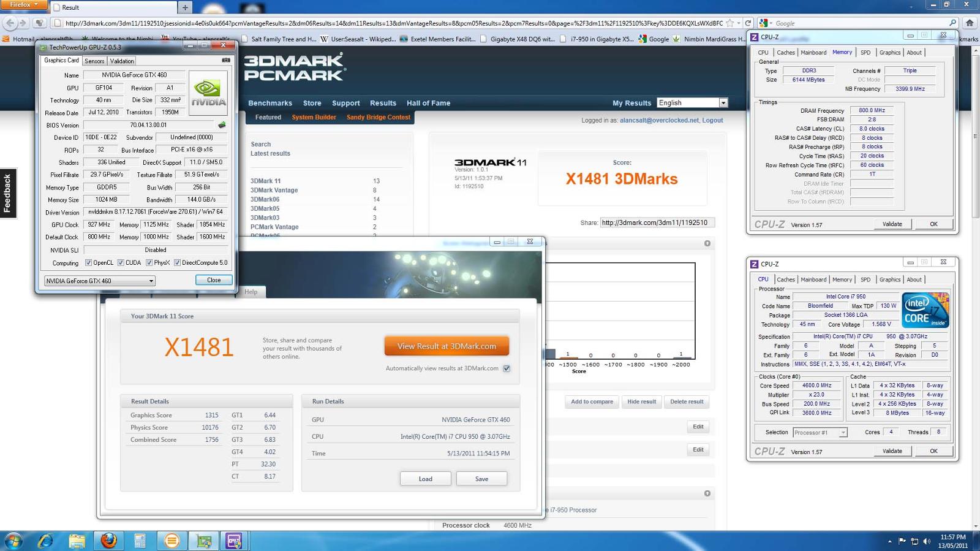Toggle the OpenCL checkbox in GPU-Z

pyautogui.click(x=88, y=263)
